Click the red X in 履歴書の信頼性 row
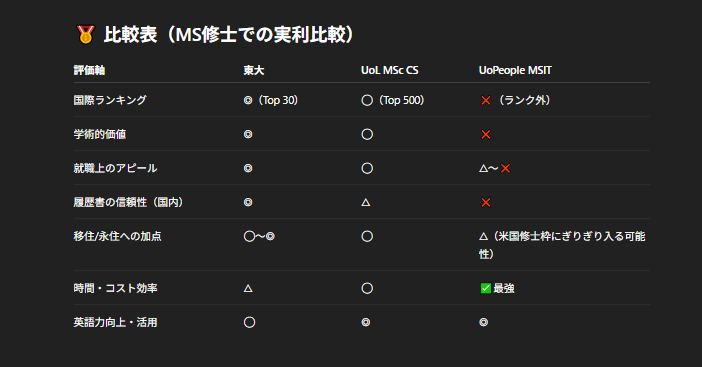The image size is (702, 367). (486, 202)
